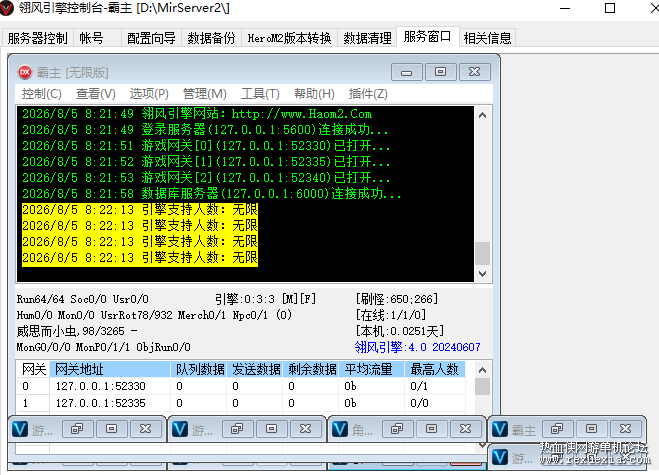Restore the minimized 霸主 window

(x=558, y=429)
